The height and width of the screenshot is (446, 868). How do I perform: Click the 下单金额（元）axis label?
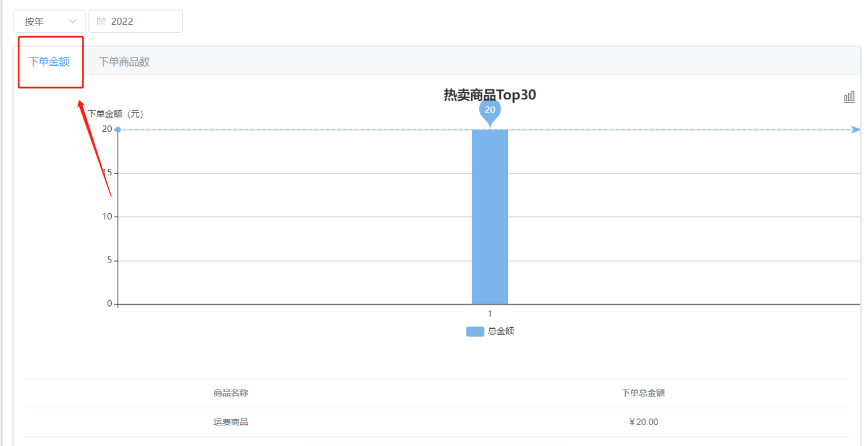pyautogui.click(x=115, y=114)
